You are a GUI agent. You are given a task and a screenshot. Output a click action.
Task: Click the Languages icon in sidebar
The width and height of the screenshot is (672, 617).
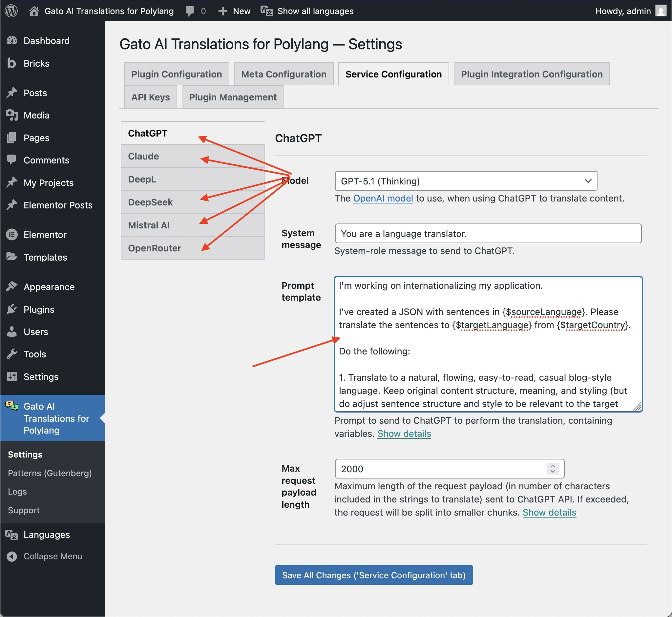click(x=12, y=535)
